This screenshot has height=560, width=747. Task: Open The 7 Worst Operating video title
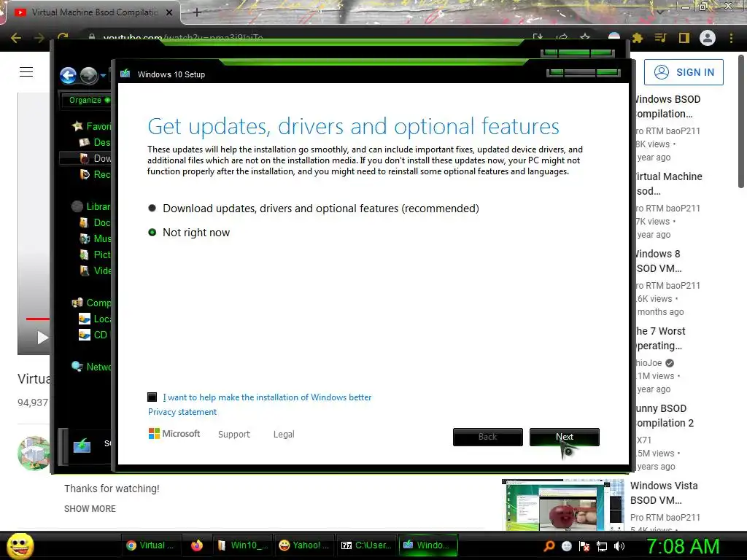pos(661,338)
